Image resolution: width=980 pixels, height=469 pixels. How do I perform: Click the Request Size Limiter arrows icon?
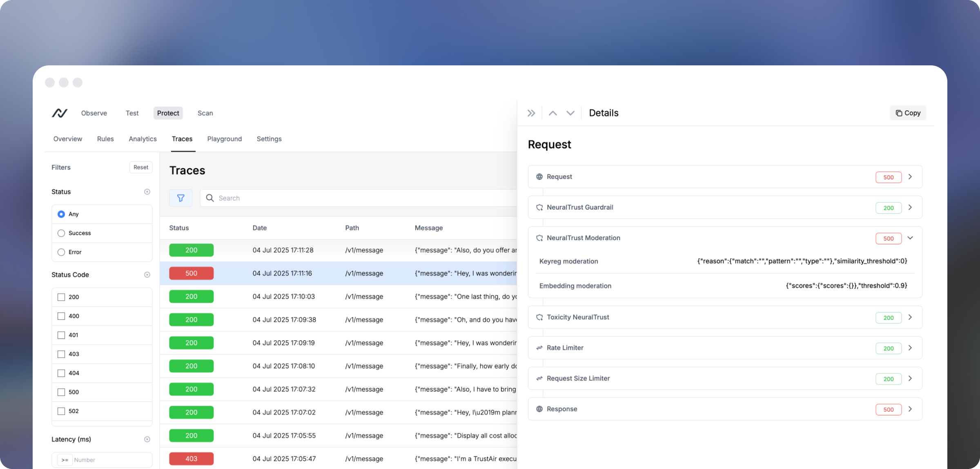[539, 378]
